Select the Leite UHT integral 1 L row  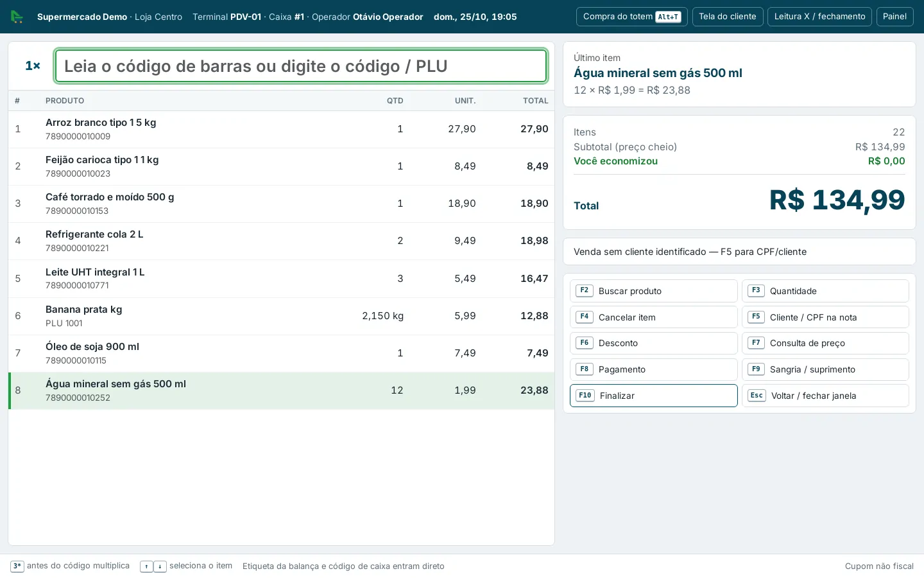click(x=281, y=279)
